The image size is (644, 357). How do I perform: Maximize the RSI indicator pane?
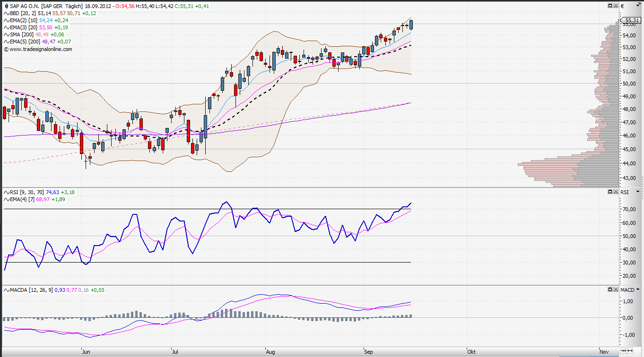tap(610, 192)
